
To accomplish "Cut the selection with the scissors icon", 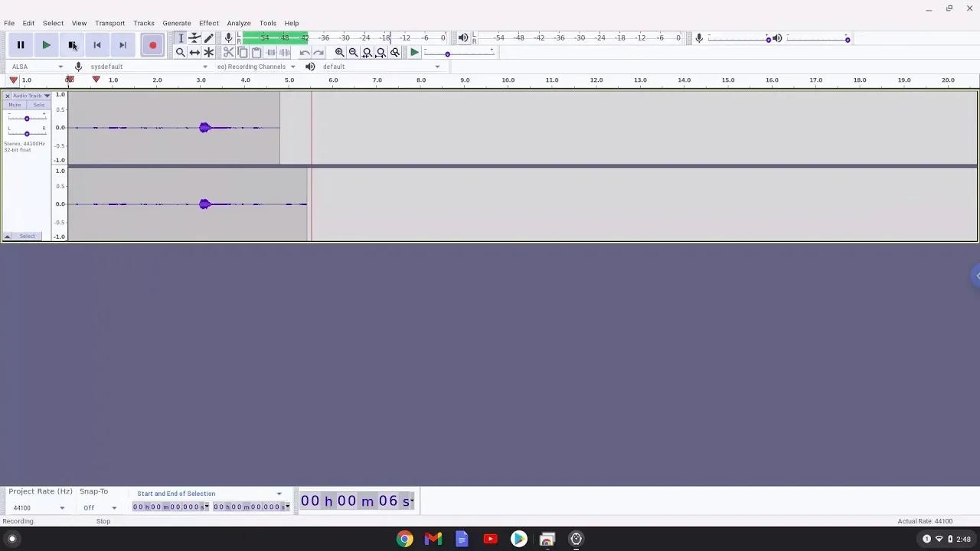I will tap(228, 52).
